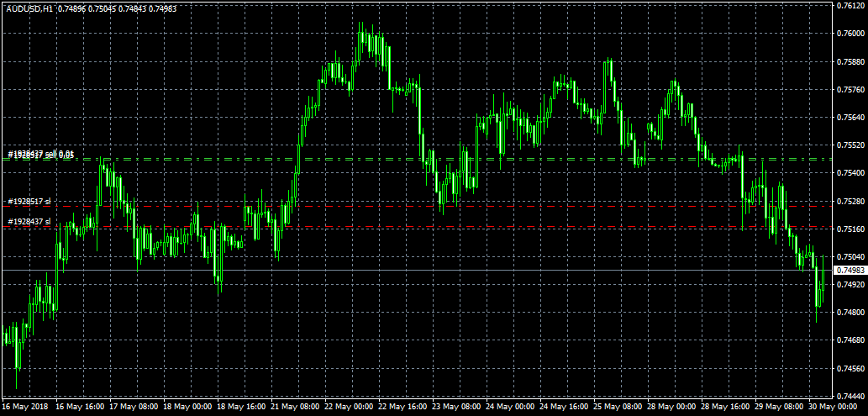Click the #1928517 sl stop-loss label
Image resolution: width=868 pixels, height=416 pixels.
(x=29, y=202)
